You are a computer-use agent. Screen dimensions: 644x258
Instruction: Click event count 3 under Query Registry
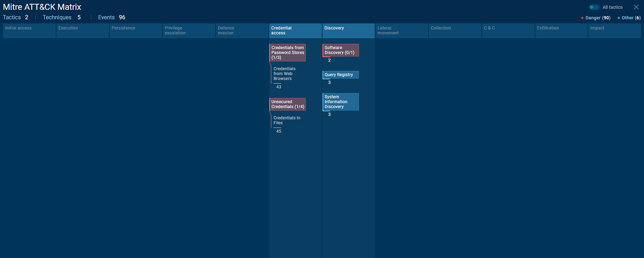click(x=329, y=82)
